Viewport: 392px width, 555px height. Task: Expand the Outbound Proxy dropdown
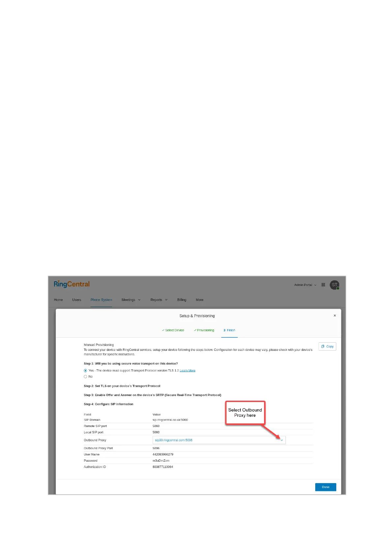click(219, 440)
